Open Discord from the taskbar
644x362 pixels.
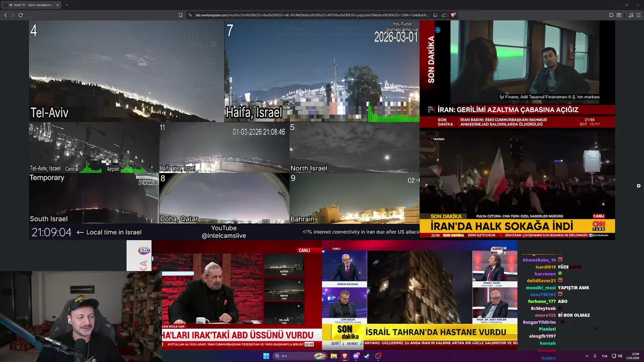coord(356,356)
